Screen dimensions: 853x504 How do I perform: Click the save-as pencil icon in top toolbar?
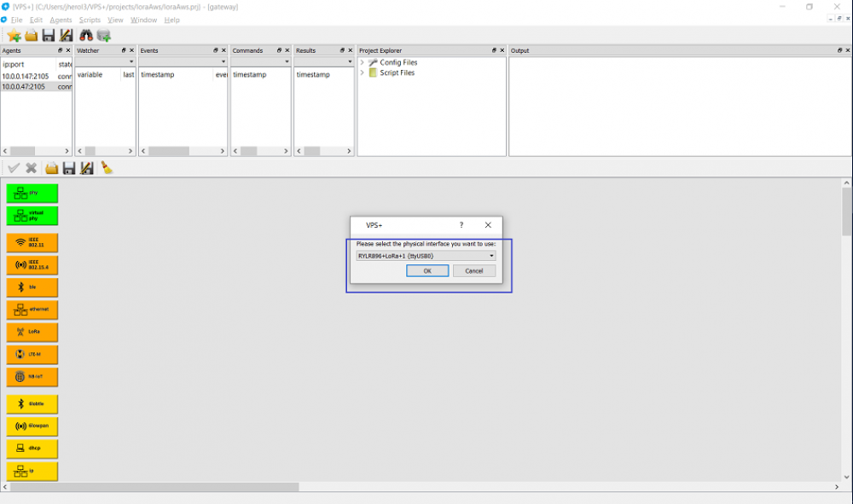66,36
